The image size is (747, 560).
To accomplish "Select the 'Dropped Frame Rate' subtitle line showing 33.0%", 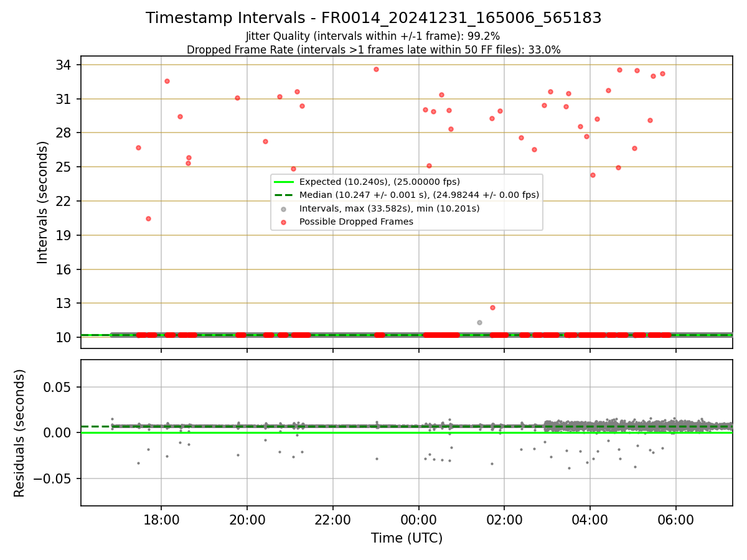I will (374, 50).
